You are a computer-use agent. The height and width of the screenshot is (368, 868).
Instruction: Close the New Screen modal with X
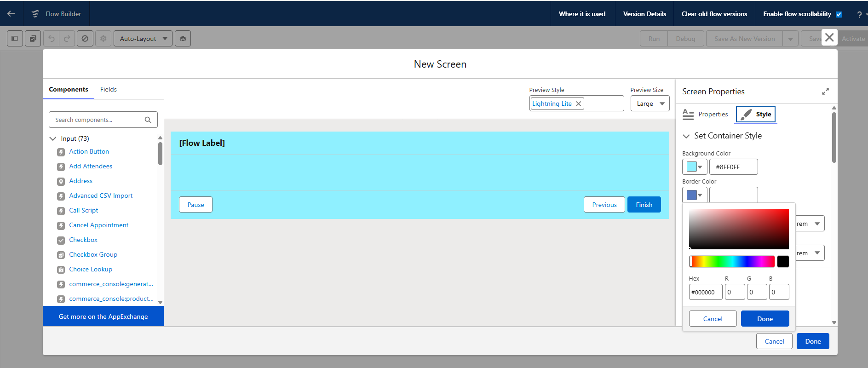[829, 38]
